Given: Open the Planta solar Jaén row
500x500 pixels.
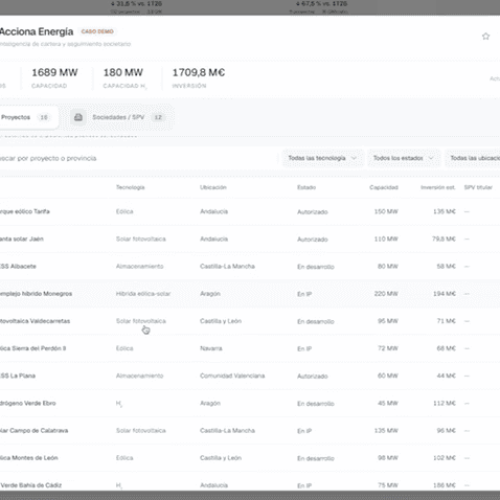Looking at the screenshot, I should click(x=250, y=239).
